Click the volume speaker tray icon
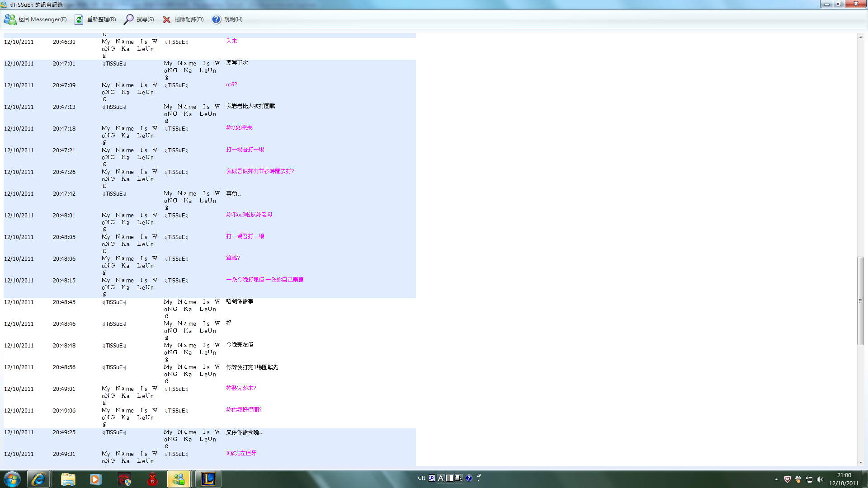Viewport: 868px width, 488px height. click(820, 479)
